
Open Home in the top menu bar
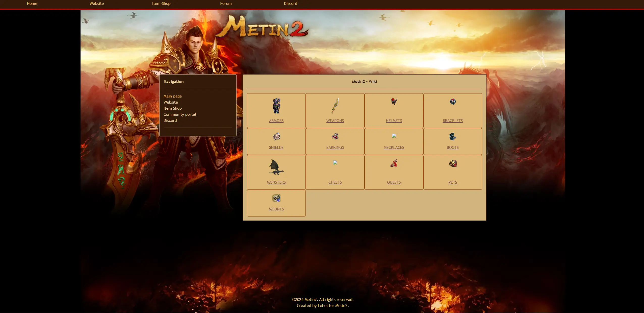pyautogui.click(x=32, y=4)
